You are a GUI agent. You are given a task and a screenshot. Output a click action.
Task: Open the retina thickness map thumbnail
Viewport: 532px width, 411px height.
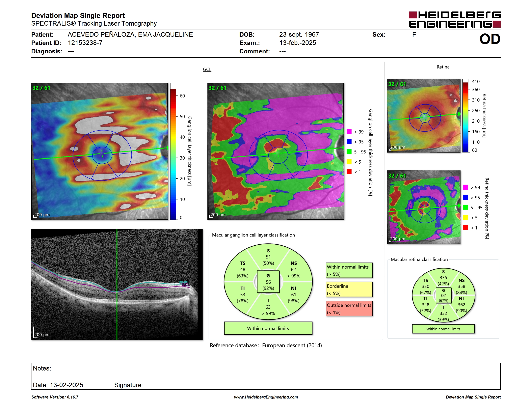click(424, 115)
